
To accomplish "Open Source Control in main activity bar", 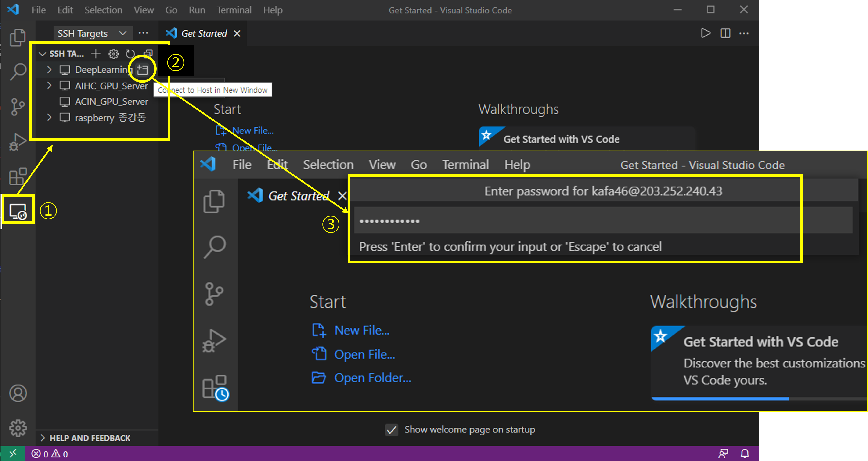I will point(18,107).
